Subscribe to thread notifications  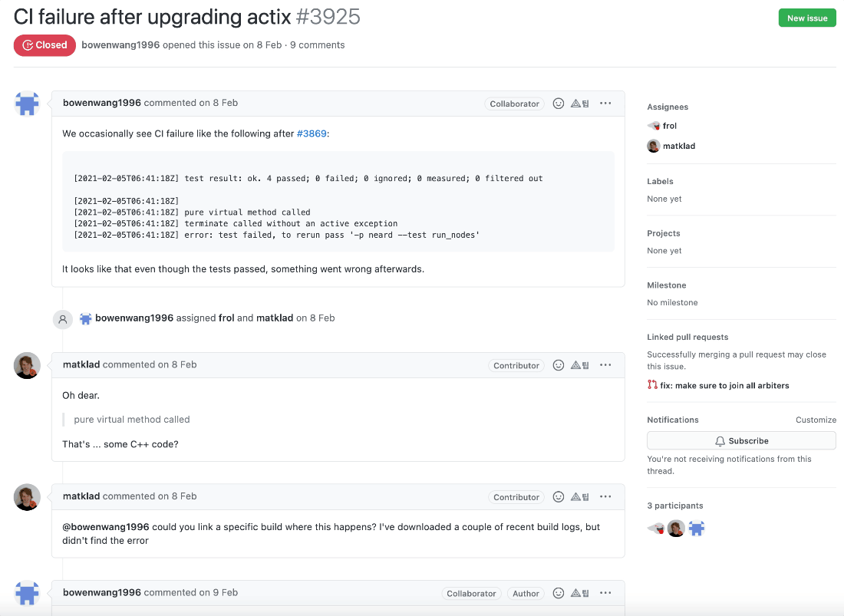coord(741,440)
